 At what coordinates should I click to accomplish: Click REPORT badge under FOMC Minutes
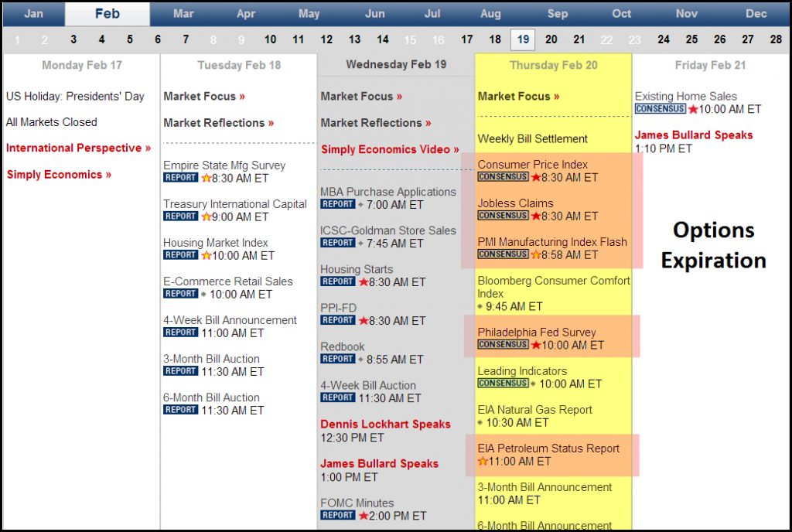338,515
